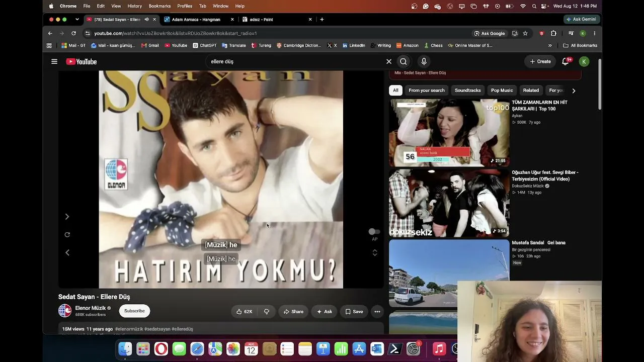Viewport: 644px width, 362px height.
Task: Expand the hidden bookmarks overflow chevron
Action: click(x=550, y=45)
